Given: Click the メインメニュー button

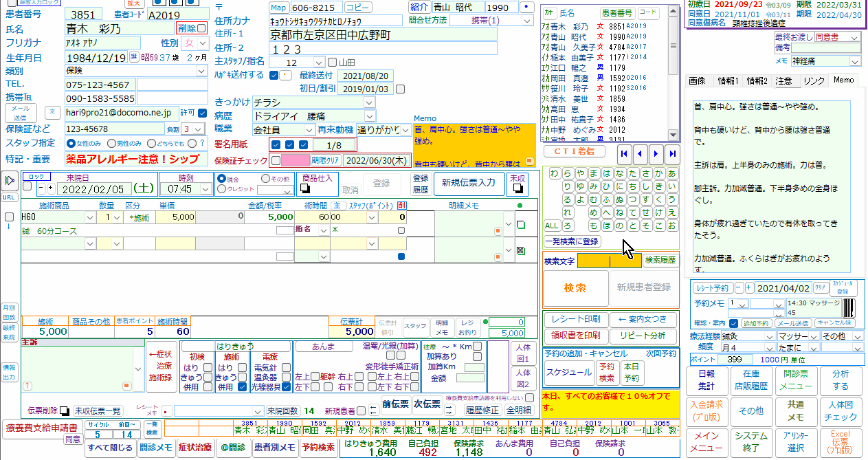Looking at the screenshot, I should coord(706,441).
